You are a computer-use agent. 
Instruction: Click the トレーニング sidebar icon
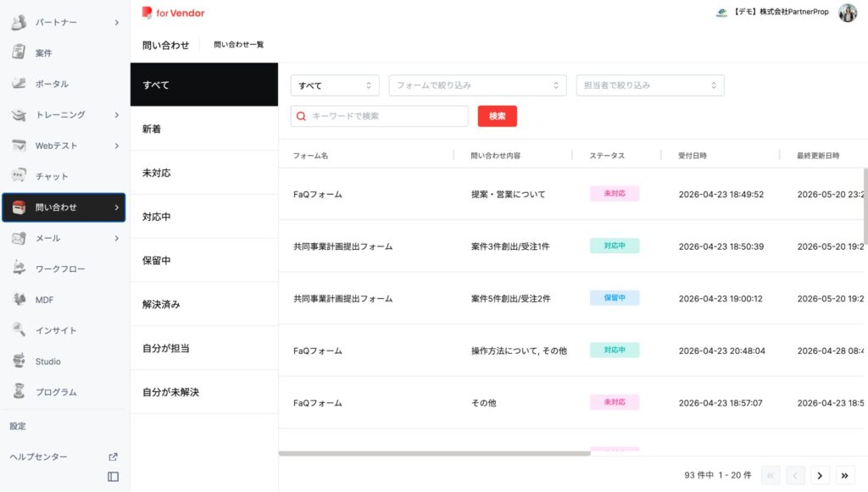point(19,114)
